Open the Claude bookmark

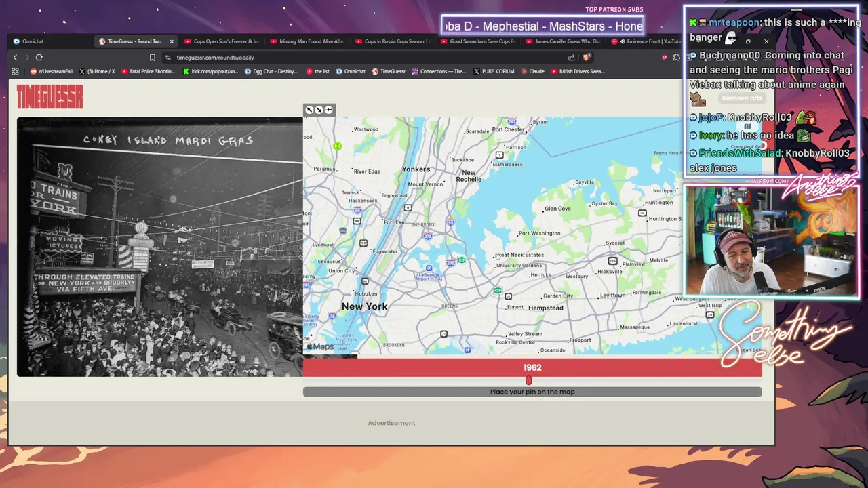532,71
